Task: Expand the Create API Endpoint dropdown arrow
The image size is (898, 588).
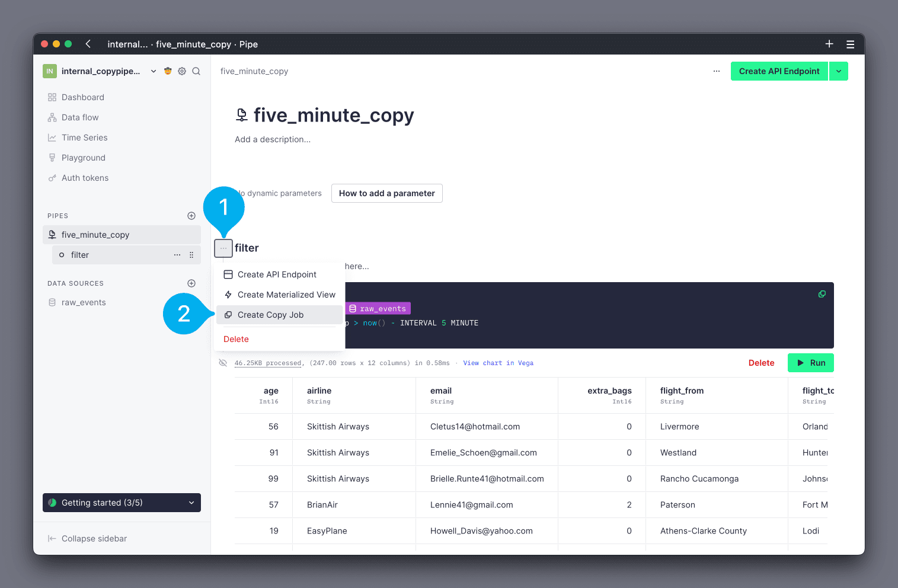Action: [839, 71]
